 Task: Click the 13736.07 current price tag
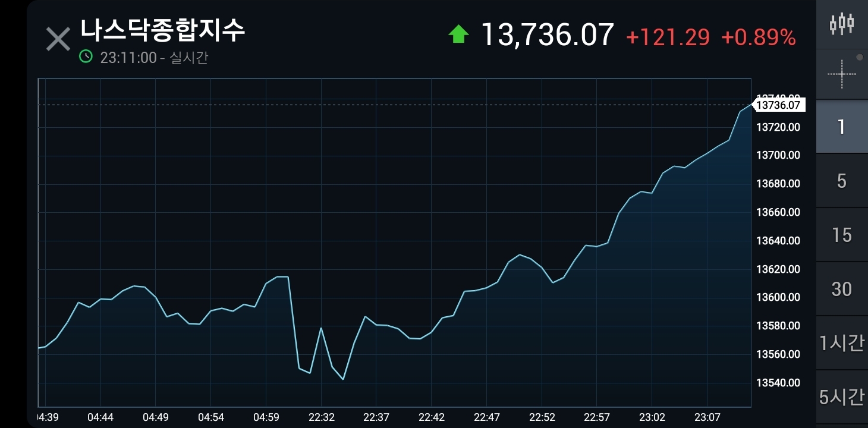[779, 105]
